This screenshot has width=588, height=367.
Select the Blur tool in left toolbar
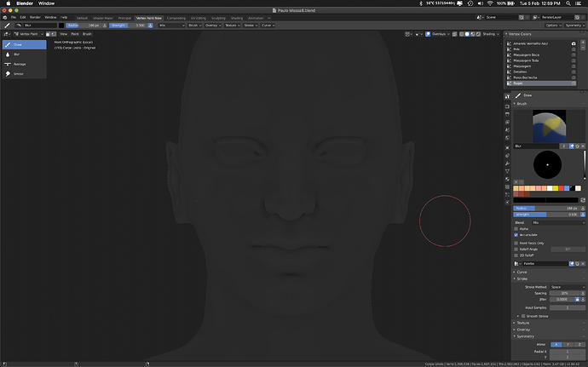[25, 54]
